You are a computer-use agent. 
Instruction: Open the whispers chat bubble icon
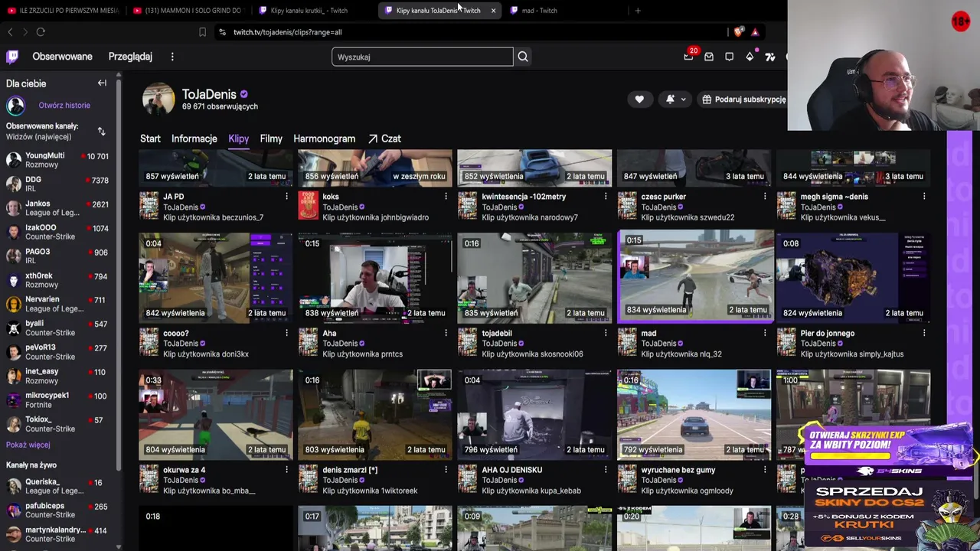pyautogui.click(x=729, y=57)
